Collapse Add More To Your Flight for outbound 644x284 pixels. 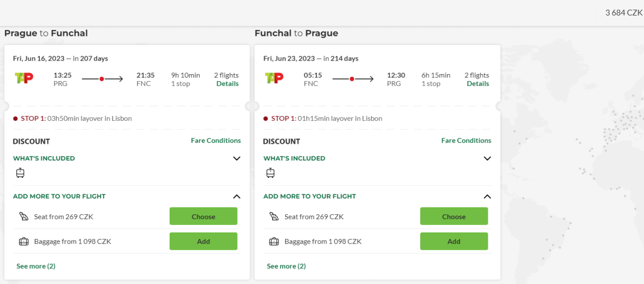237,196
